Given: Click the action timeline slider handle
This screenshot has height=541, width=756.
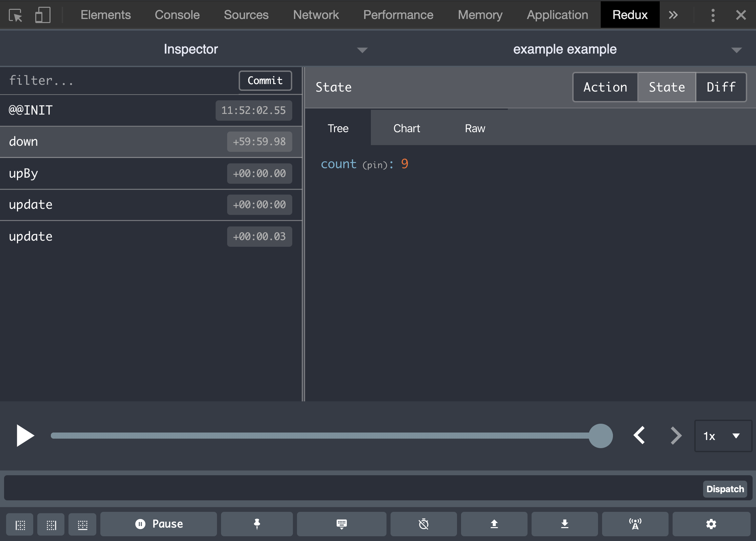Looking at the screenshot, I should pos(600,436).
